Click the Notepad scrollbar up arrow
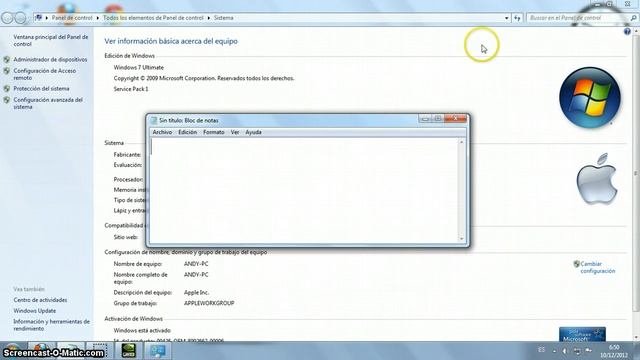The image size is (640, 360). point(462,142)
